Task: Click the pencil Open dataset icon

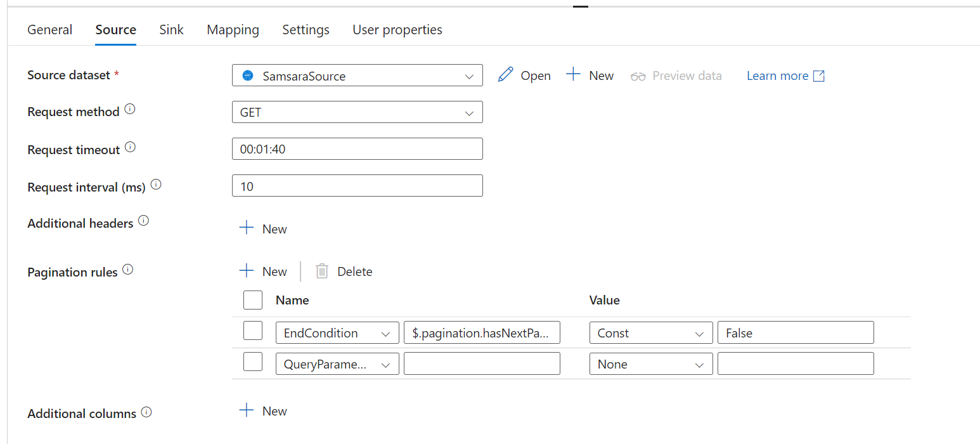Action: click(505, 75)
